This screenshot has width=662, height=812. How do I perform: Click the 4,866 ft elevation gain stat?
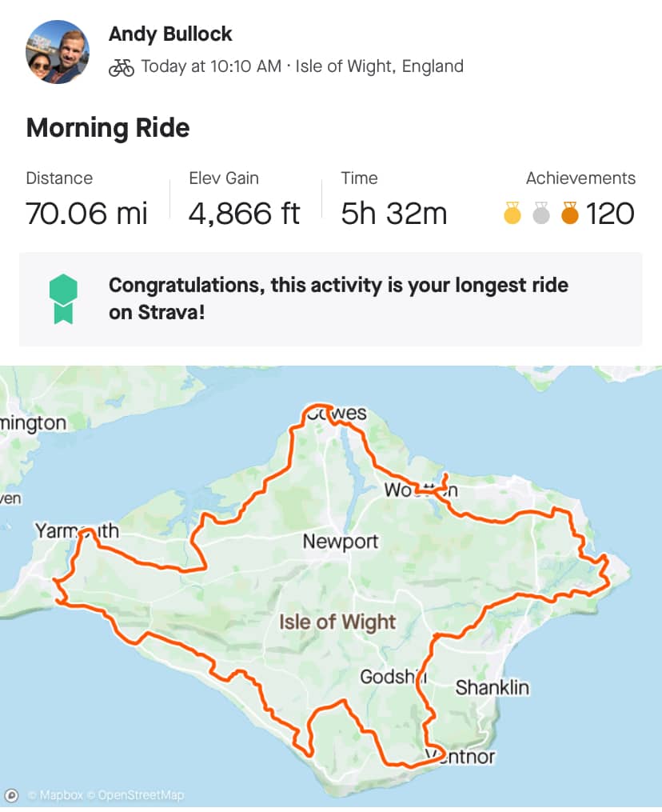(244, 214)
